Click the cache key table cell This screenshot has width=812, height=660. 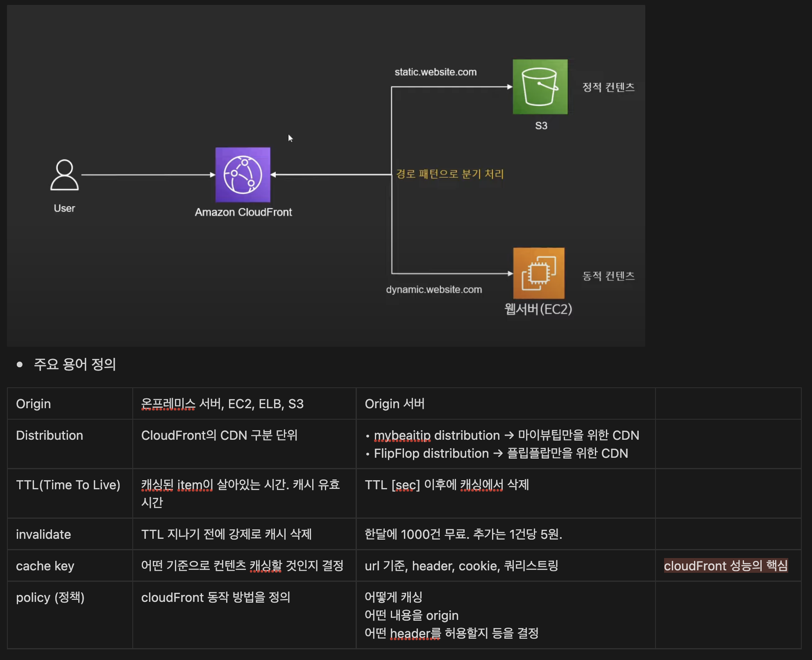(x=45, y=566)
